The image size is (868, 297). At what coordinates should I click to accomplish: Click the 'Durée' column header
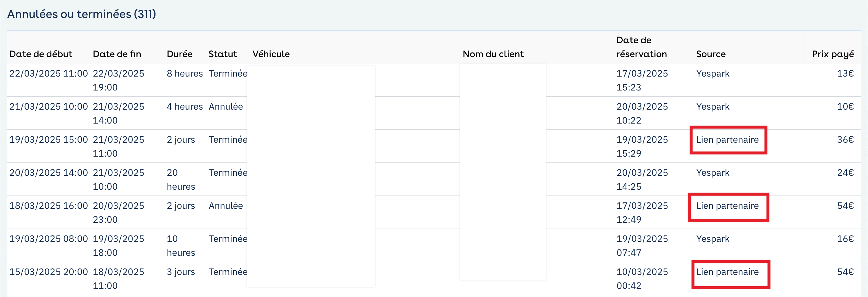[x=180, y=54]
